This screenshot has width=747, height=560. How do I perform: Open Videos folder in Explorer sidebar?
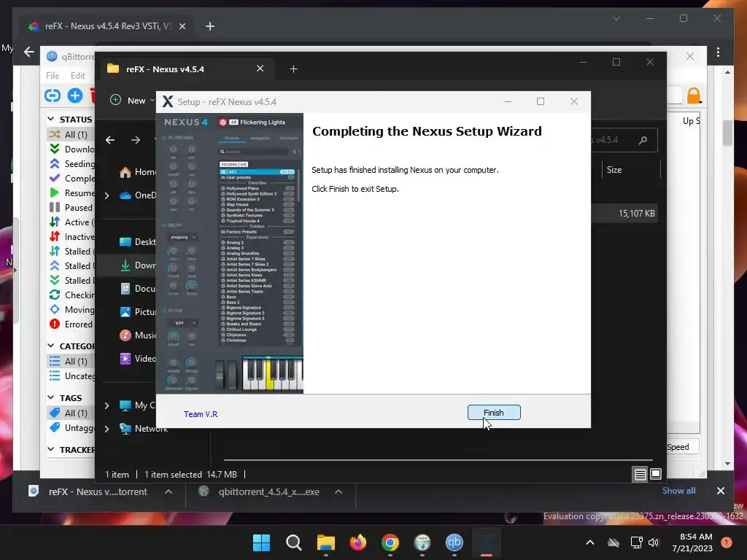[139, 359]
